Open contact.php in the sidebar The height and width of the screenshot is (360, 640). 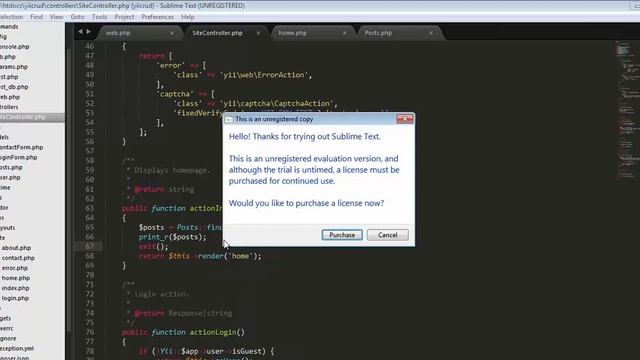18,258
